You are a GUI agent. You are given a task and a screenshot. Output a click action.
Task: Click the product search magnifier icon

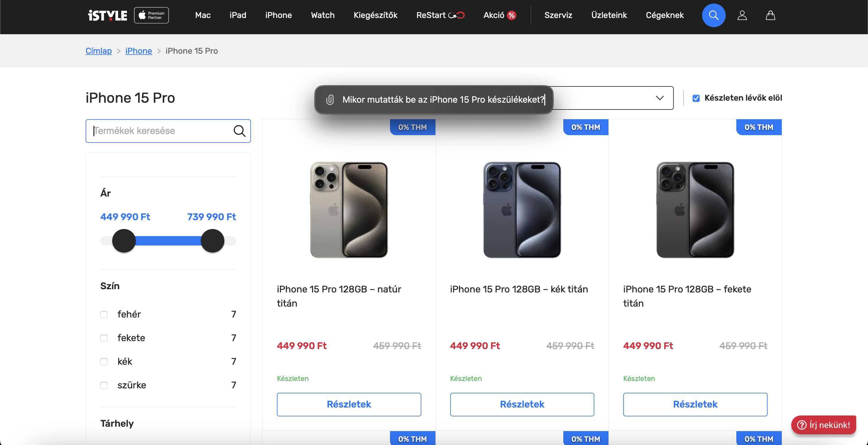(x=239, y=131)
